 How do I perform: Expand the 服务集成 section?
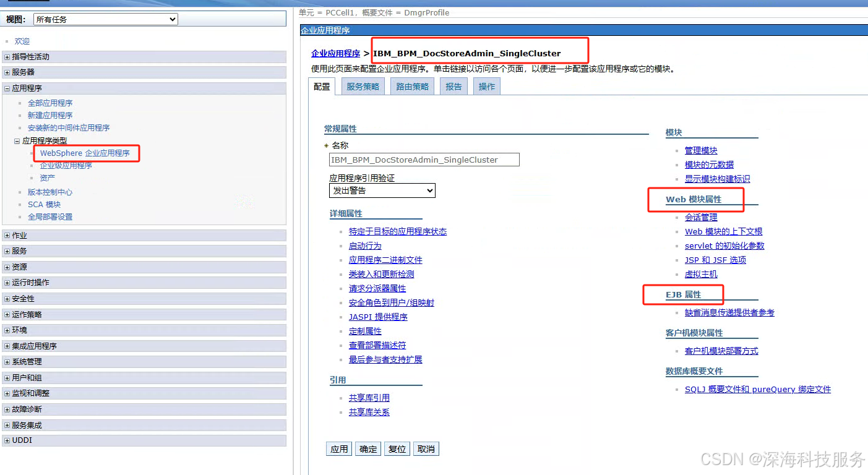(7, 426)
